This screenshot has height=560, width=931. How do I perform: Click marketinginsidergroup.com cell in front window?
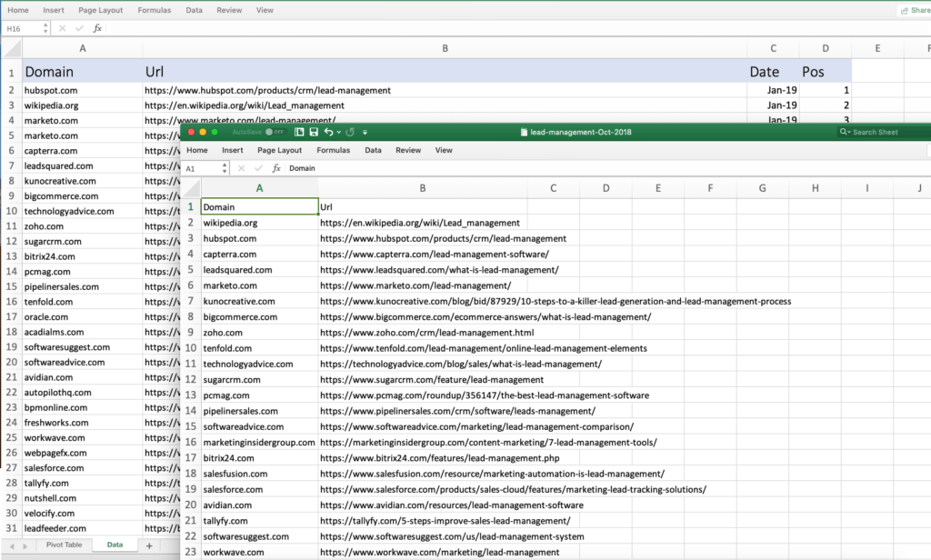pyautogui.click(x=259, y=443)
